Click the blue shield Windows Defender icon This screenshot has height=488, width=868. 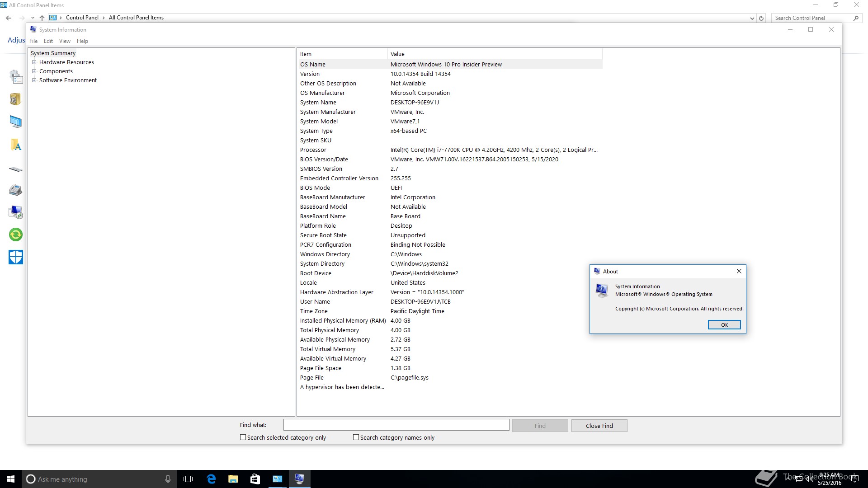(x=16, y=257)
